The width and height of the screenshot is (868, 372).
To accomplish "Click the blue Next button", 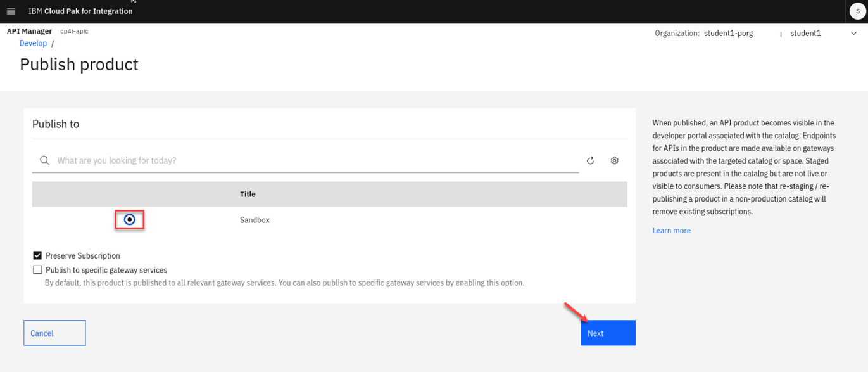I will point(607,333).
